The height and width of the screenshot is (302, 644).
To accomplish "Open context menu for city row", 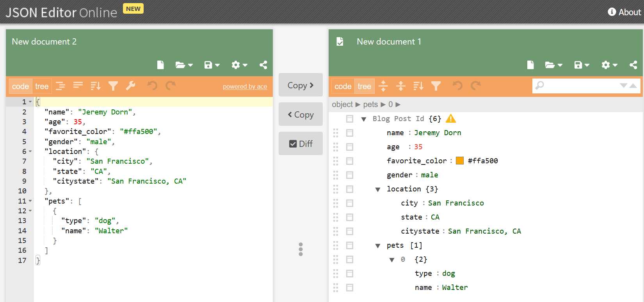I will pyautogui.click(x=350, y=203).
